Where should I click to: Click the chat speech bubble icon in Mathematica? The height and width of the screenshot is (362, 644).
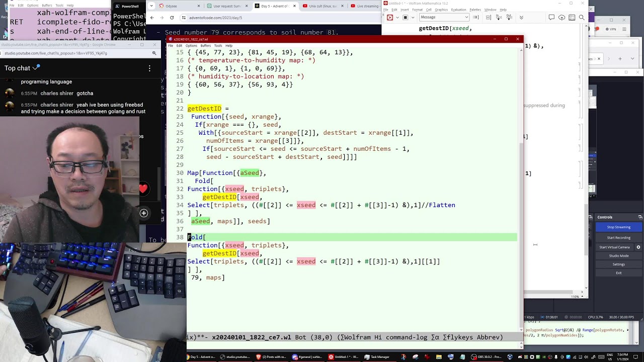[552, 17]
